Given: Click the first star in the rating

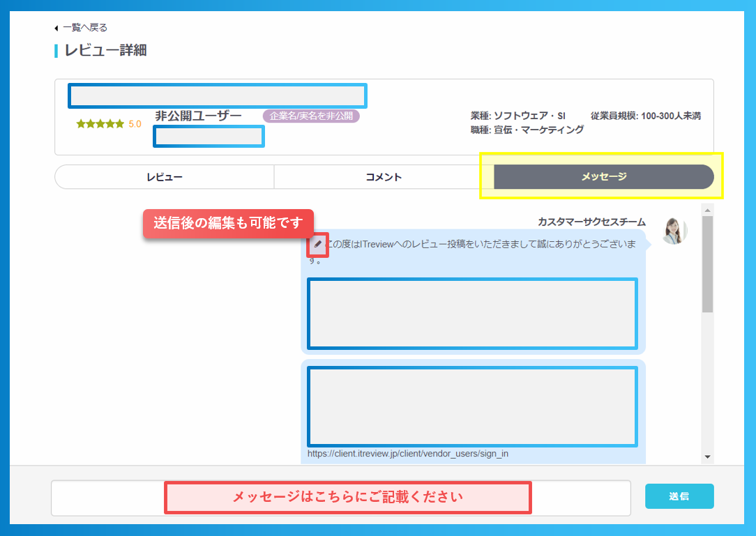Looking at the screenshot, I should tap(80, 123).
